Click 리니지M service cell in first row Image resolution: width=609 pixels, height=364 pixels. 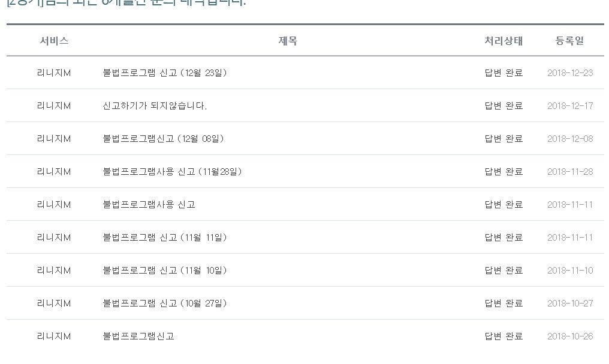tap(54, 73)
